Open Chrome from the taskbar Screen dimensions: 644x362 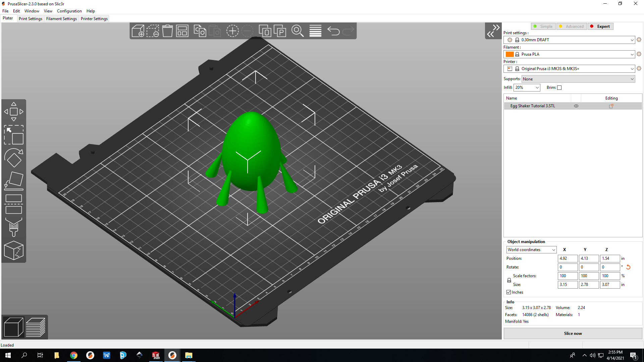point(74,355)
